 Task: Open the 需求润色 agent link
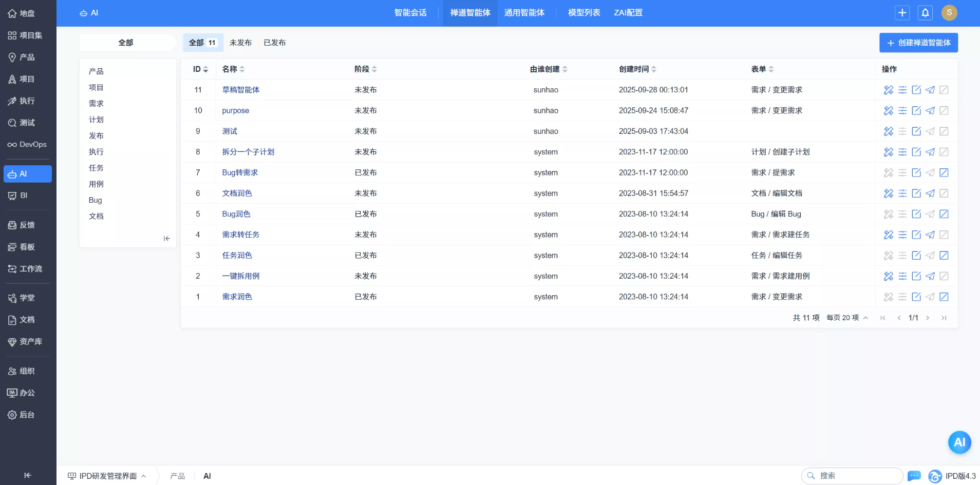(236, 297)
